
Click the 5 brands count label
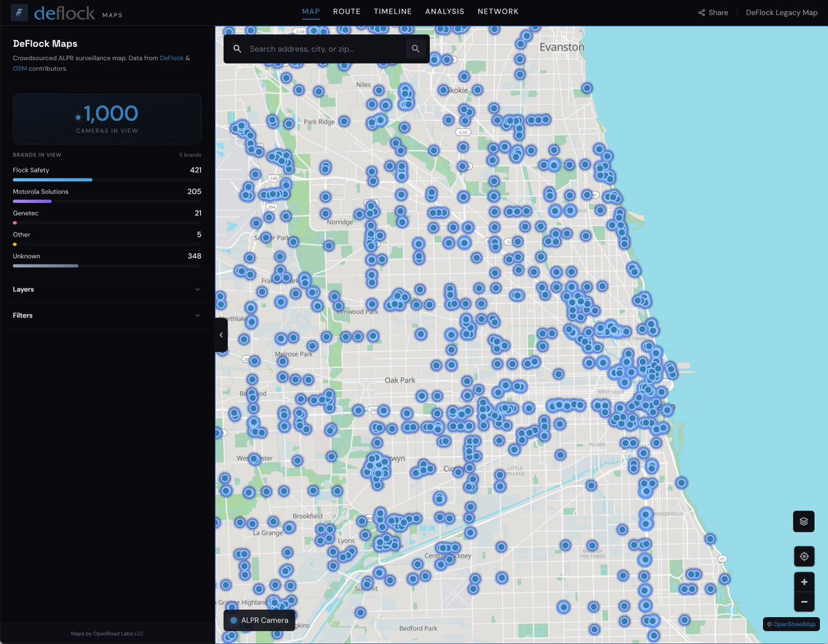click(190, 155)
